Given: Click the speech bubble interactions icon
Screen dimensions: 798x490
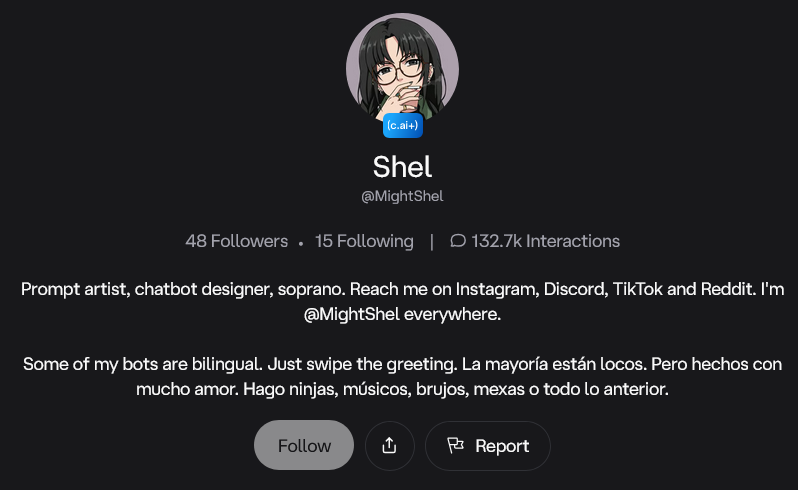Looking at the screenshot, I should (x=458, y=241).
